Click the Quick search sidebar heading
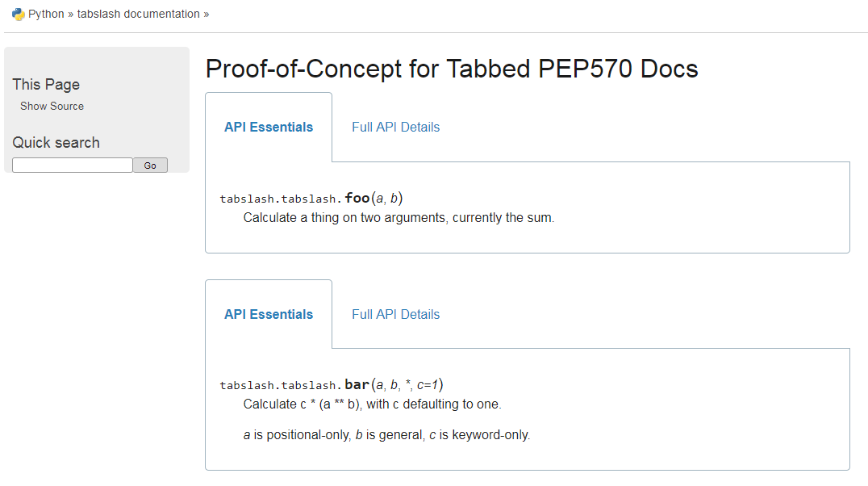 (56, 142)
